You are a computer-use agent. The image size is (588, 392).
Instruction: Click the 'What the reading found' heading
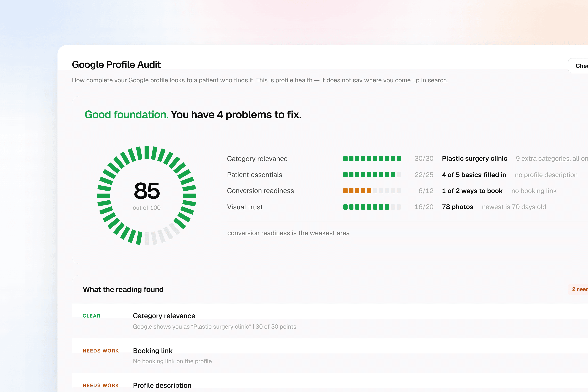click(x=123, y=289)
